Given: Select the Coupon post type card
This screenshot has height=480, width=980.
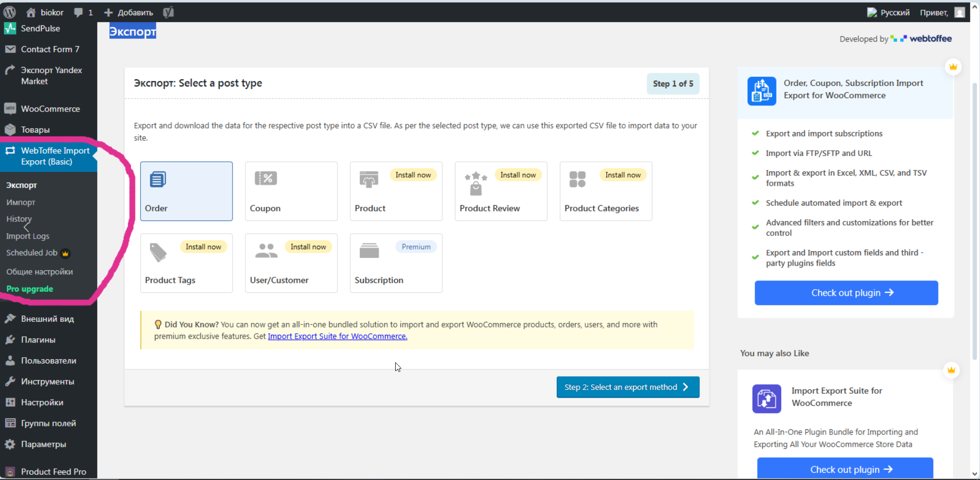Looking at the screenshot, I should pyautogui.click(x=291, y=191).
